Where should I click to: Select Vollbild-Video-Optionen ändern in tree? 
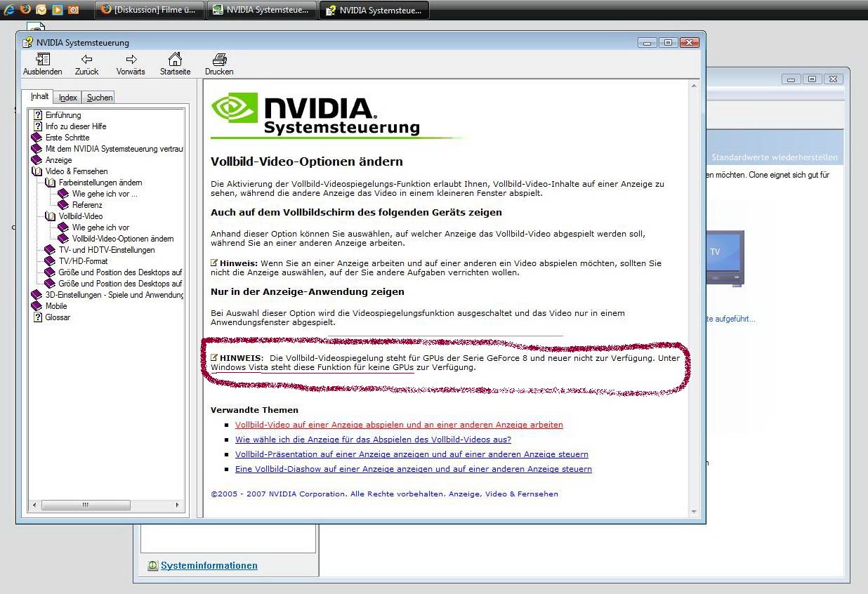click(x=123, y=239)
